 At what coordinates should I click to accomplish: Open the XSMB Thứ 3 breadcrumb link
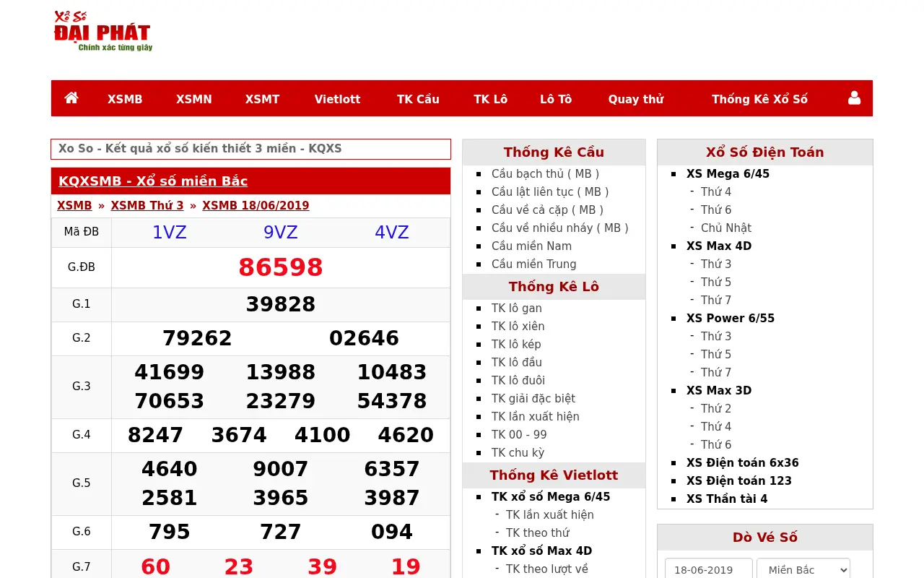[x=147, y=205]
